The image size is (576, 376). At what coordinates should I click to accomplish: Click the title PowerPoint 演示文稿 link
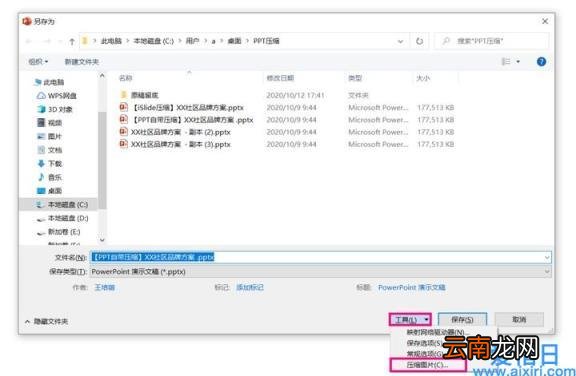coord(412,288)
